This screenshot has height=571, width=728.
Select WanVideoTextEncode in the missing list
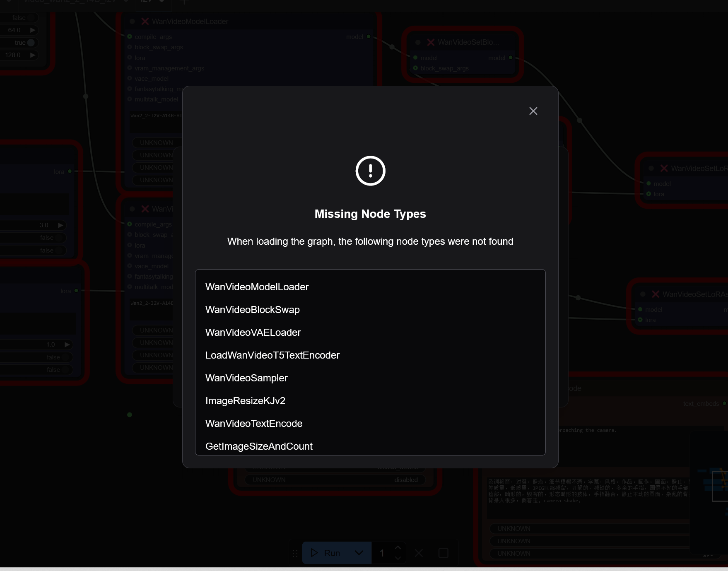point(254,424)
